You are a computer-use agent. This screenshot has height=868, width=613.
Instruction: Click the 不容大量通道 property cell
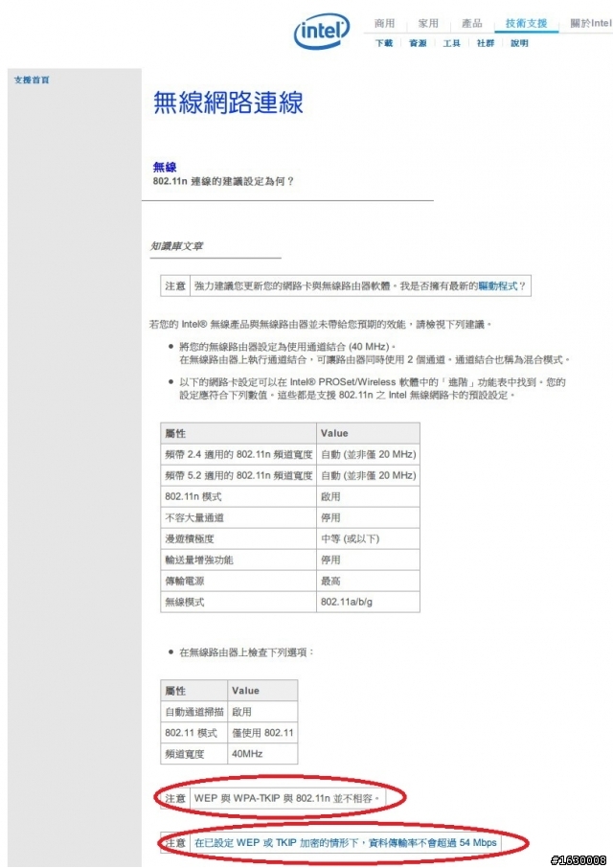[x=238, y=517]
